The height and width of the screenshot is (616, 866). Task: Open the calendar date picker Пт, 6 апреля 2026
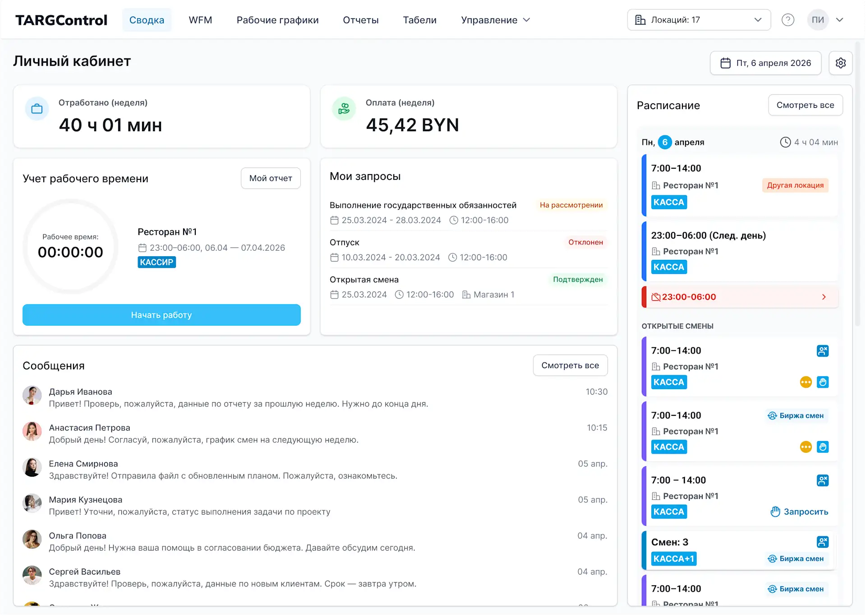766,63
